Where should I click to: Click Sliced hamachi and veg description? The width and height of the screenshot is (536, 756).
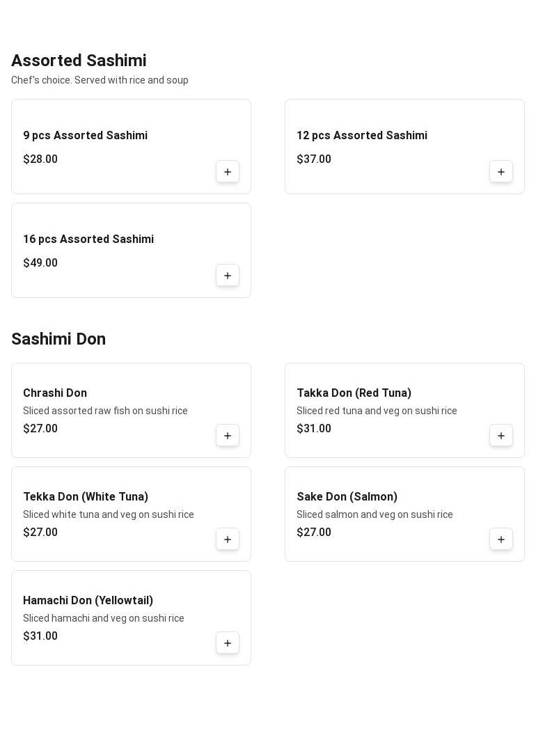[x=104, y=618]
